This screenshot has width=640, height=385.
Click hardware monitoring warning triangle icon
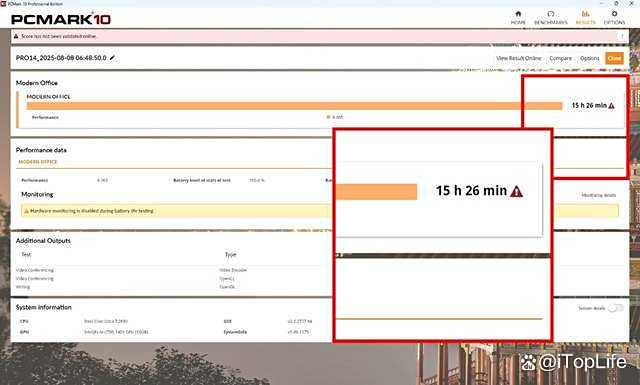click(x=26, y=211)
